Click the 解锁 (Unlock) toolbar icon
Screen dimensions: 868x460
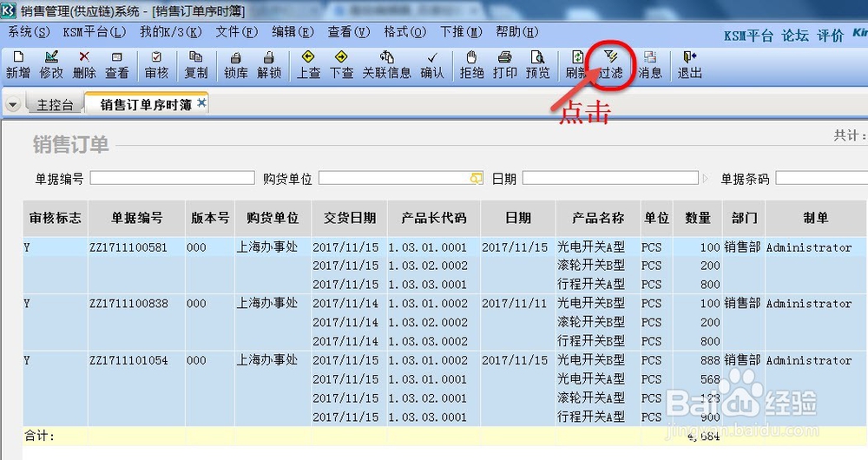pyautogui.click(x=269, y=65)
